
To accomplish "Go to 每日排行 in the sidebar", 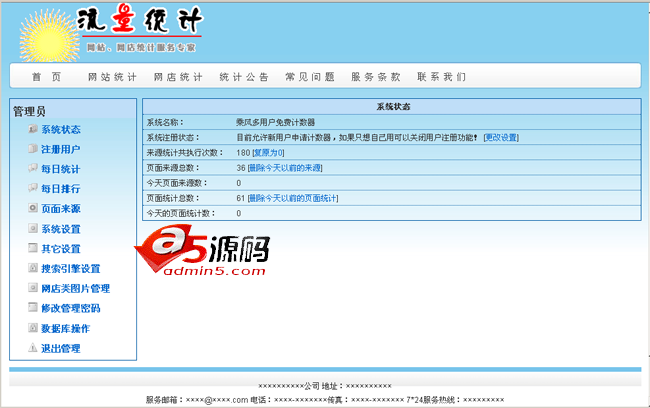I will (61, 189).
